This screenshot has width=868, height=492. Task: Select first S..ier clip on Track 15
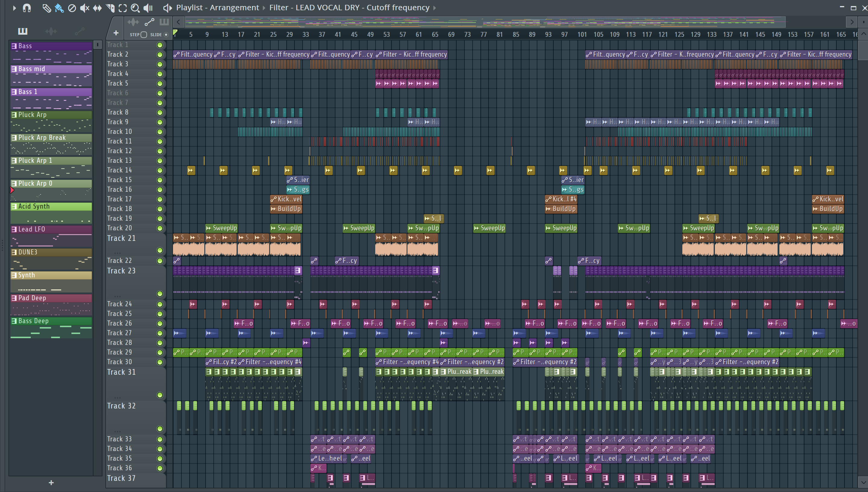coord(298,180)
